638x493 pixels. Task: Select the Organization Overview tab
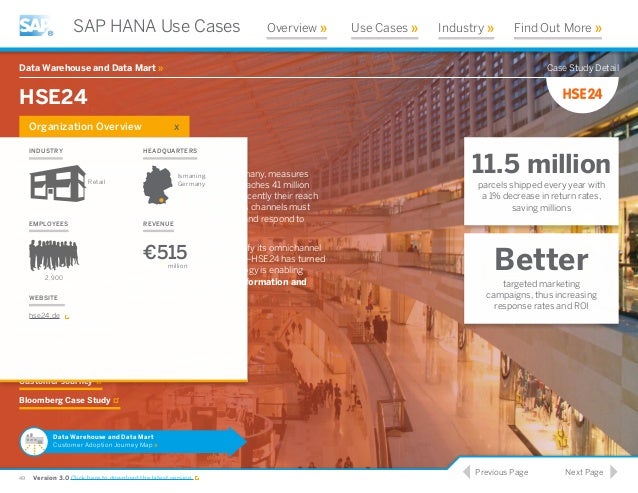[104, 127]
